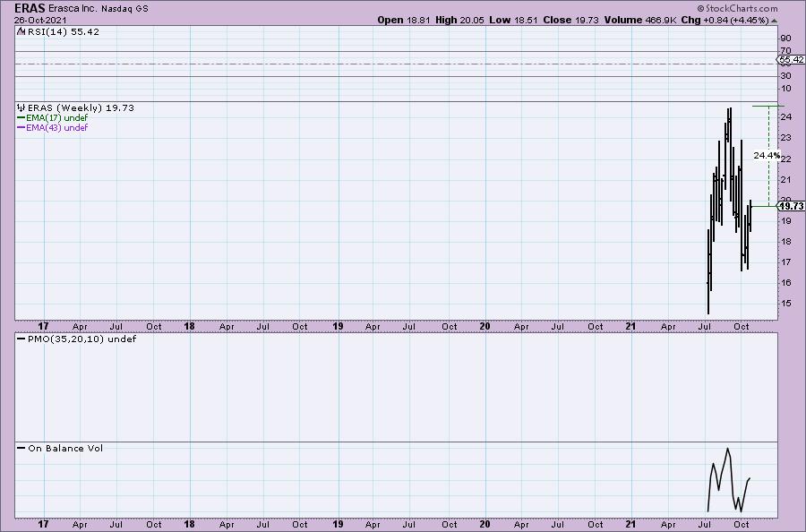Click the EMA(43) undef legend text
Image resolution: width=806 pixels, height=532 pixels.
[56, 127]
